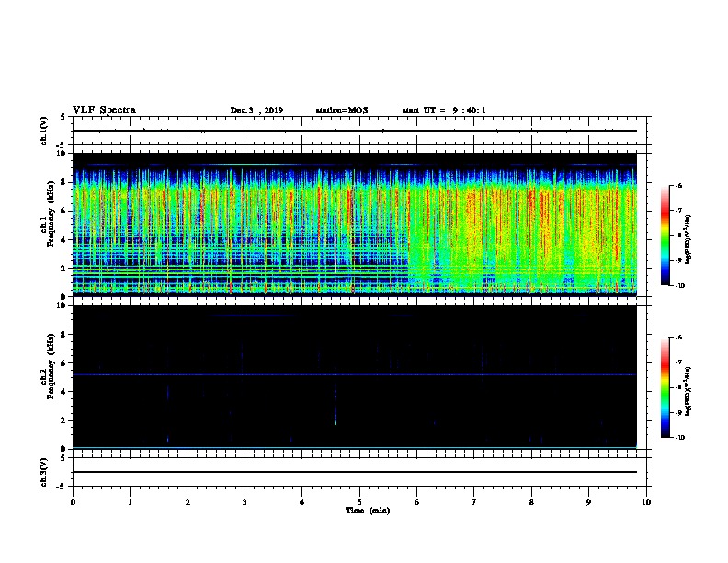Click the "6" tick on the Time axis

[417, 502]
